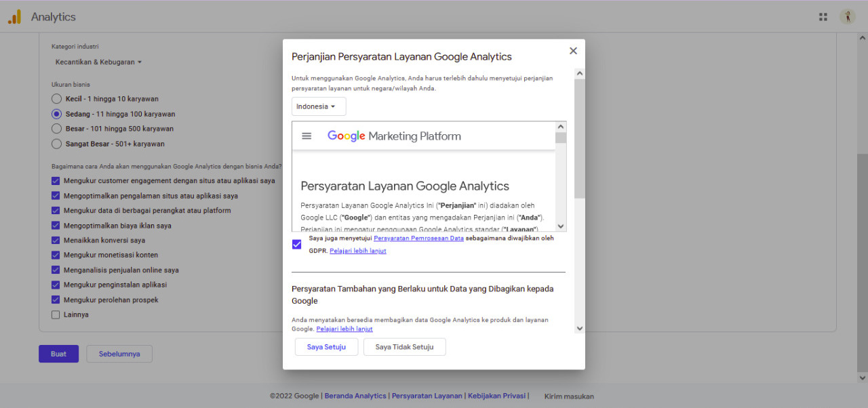Viewport: 868px width, 408px height.
Task: Click the dialog title Perjanjian Persyaratan Layanan
Action: 401,57
